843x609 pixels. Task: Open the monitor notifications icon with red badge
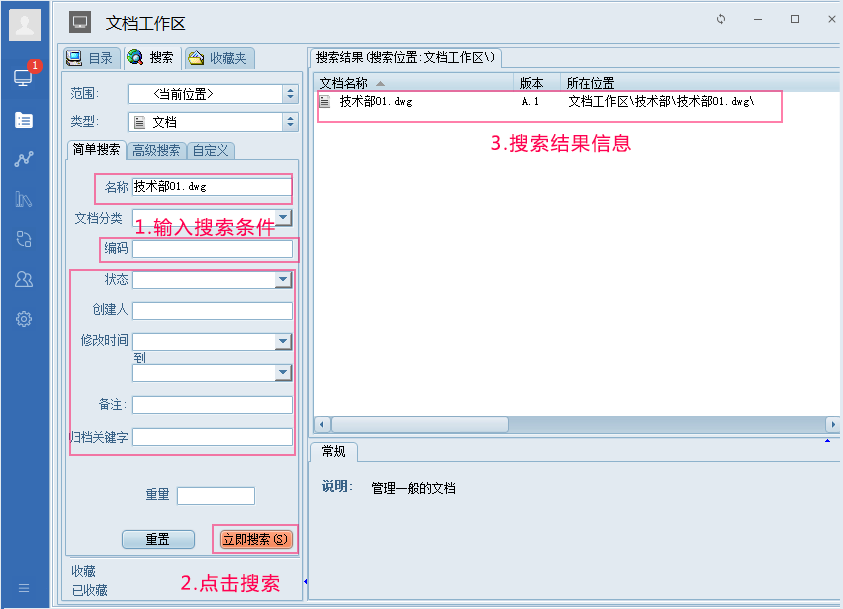(x=22, y=78)
